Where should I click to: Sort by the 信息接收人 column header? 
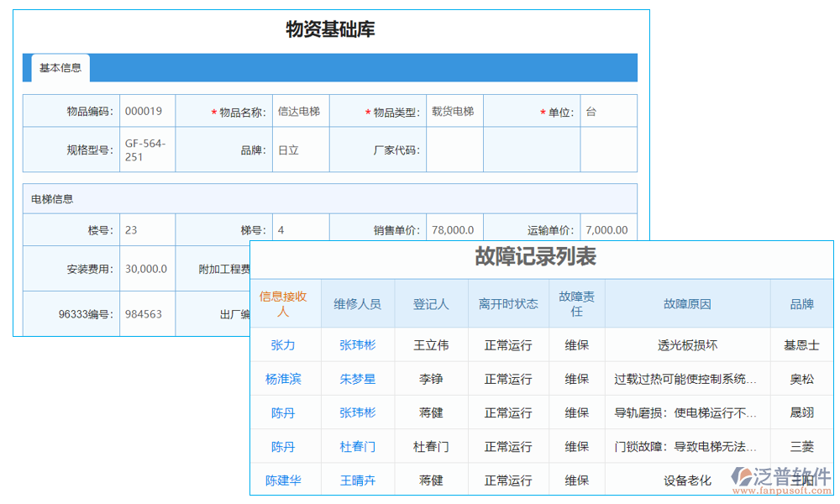[x=285, y=304]
